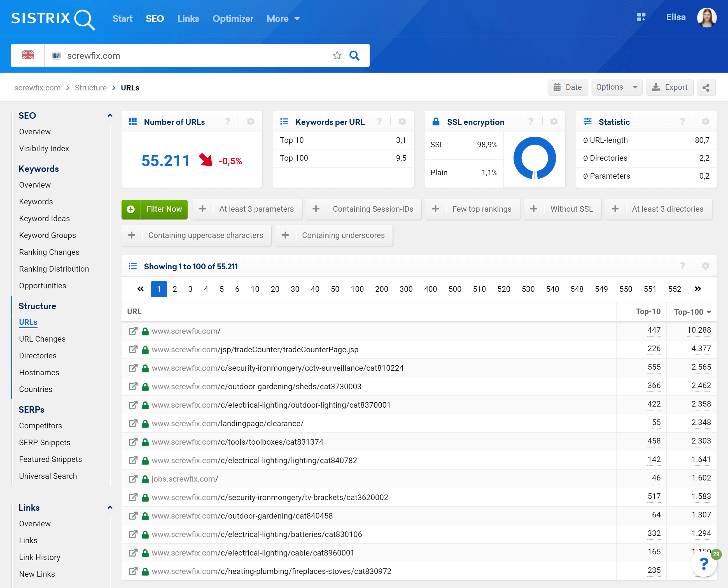Open settings gear for Statistic box
Viewport: 728px width, 588px height.
(x=706, y=121)
